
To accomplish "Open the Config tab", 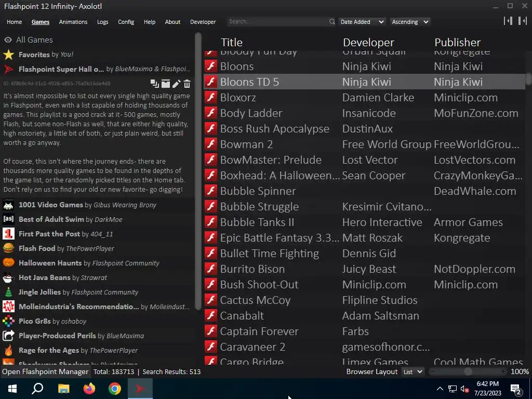I will [126, 22].
